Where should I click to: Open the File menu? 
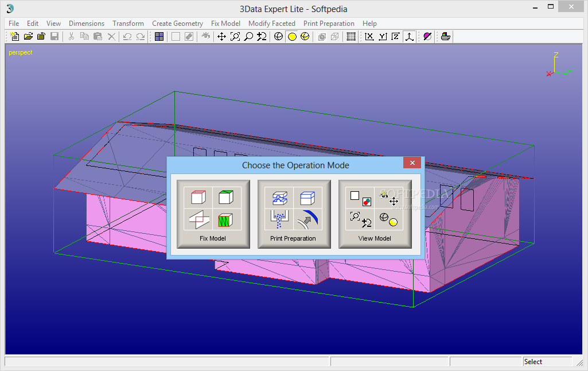14,24
